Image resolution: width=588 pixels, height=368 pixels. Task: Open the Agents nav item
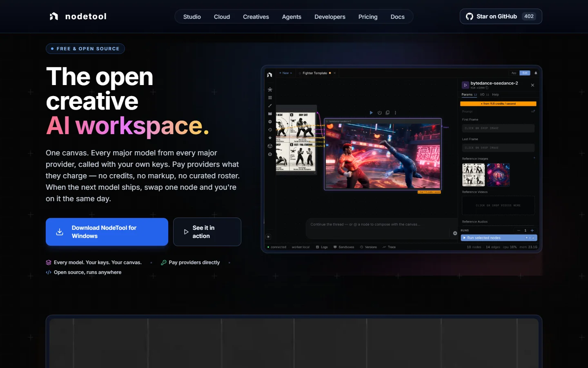292,17
